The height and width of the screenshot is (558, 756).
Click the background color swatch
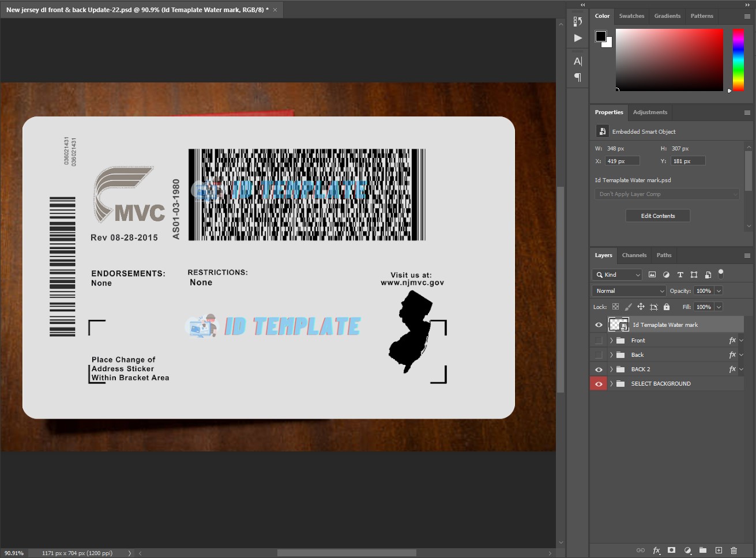(x=609, y=44)
